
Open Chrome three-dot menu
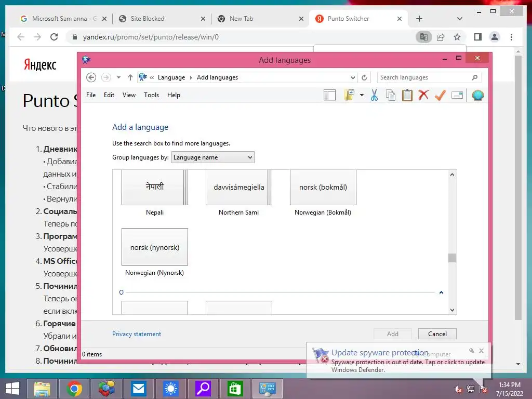pyautogui.click(x=511, y=37)
